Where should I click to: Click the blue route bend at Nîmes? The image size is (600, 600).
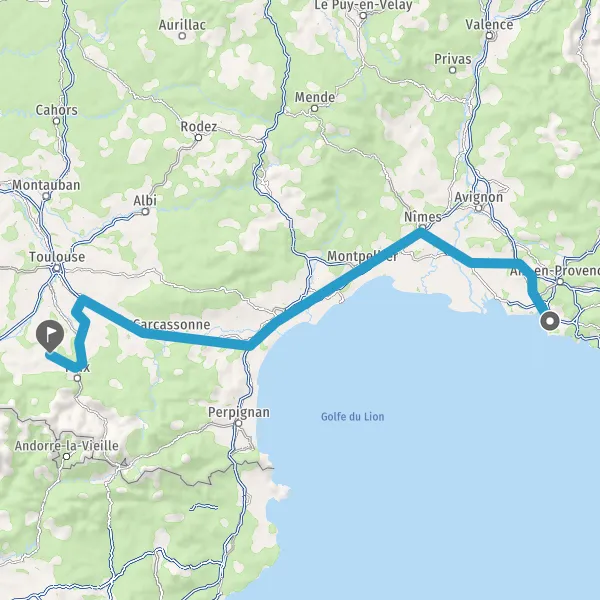[421, 232]
